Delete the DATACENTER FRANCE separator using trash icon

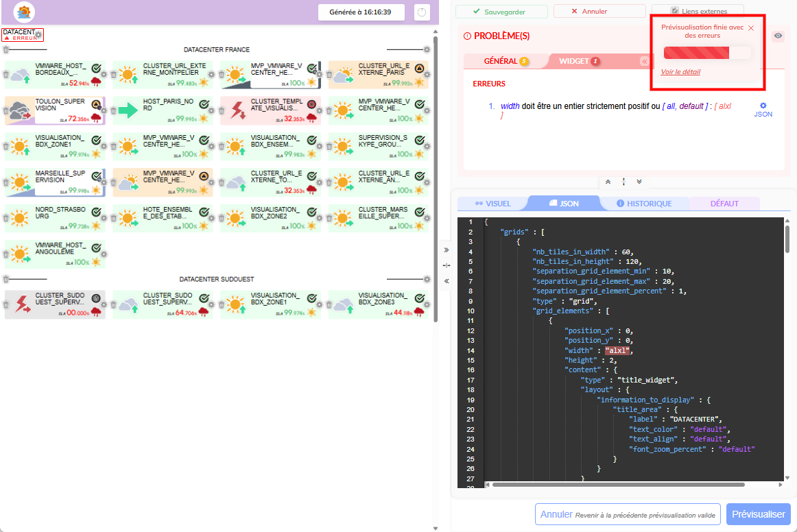coord(6,50)
